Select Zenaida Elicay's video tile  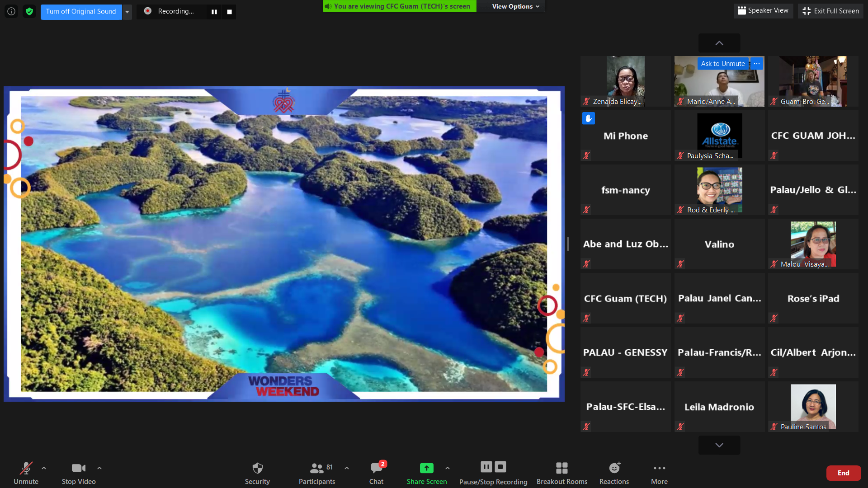click(626, 81)
